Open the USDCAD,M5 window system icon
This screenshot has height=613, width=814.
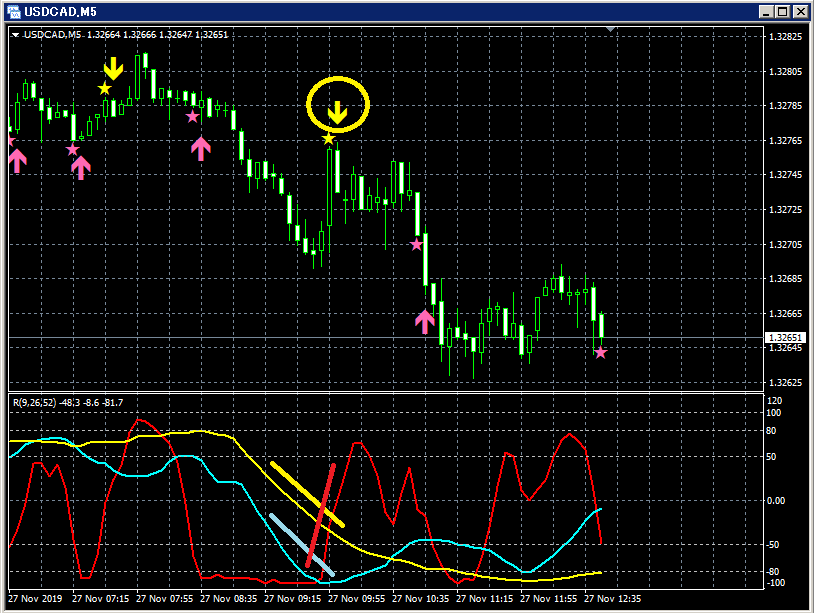13,11
